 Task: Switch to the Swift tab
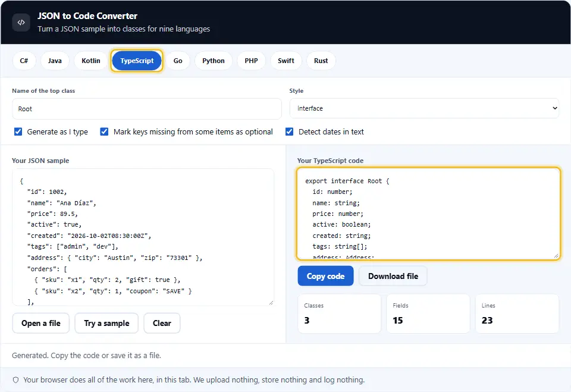[x=286, y=61]
